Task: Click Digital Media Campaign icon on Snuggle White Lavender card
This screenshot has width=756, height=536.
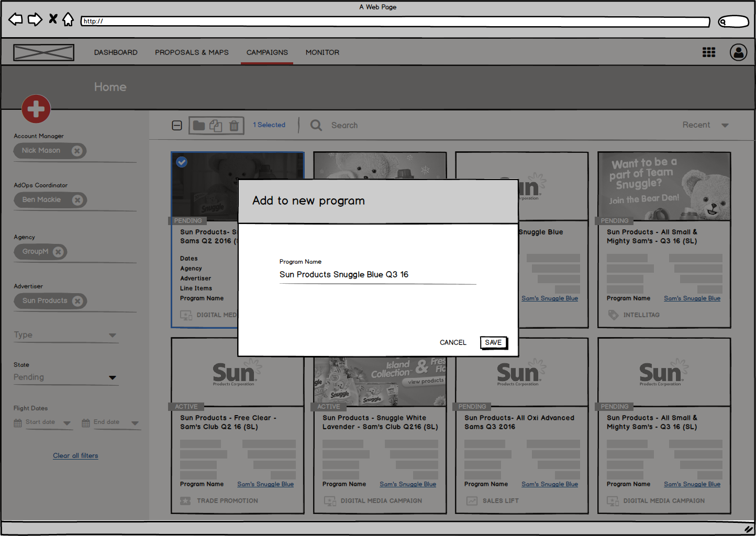Action: 330,501
